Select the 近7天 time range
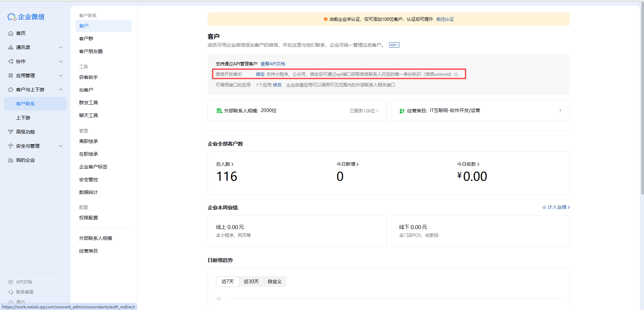The width and height of the screenshot is (644, 310). (228, 281)
